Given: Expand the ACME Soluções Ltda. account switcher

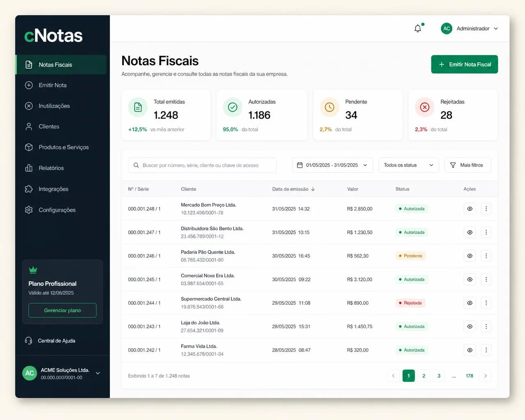Looking at the screenshot, I should pyautogui.click(x=61, y=373).
